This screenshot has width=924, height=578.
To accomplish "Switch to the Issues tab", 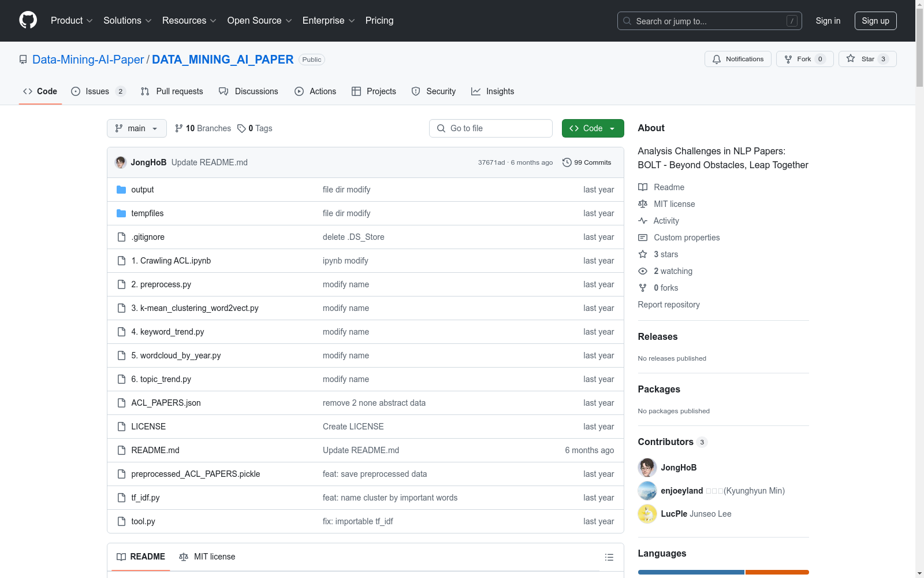I will tap(98, 91).
